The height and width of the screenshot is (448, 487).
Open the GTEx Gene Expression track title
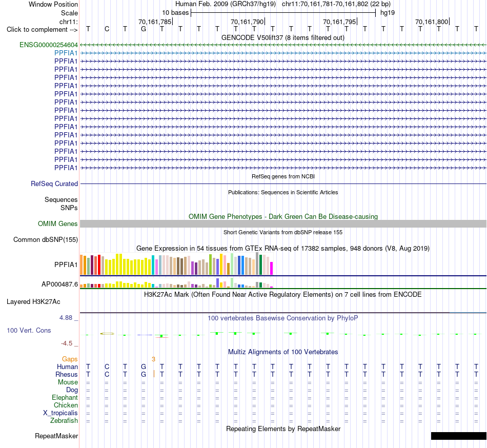[283, 249]
